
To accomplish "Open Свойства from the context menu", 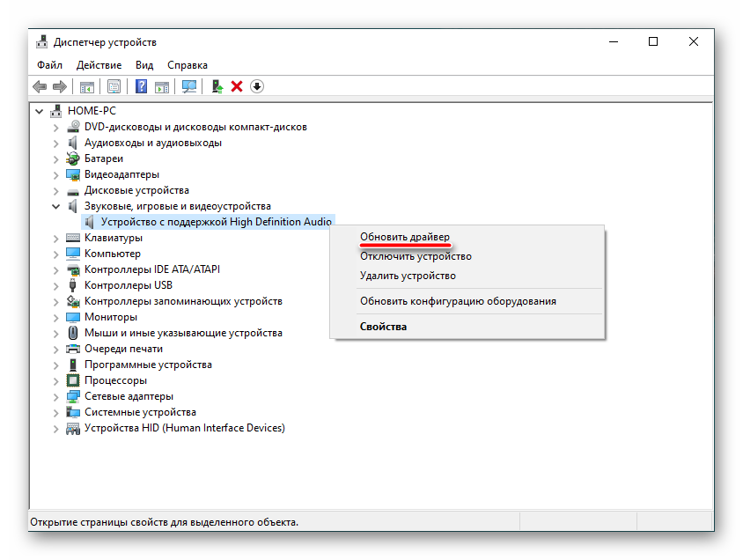I will coord(467,327).
